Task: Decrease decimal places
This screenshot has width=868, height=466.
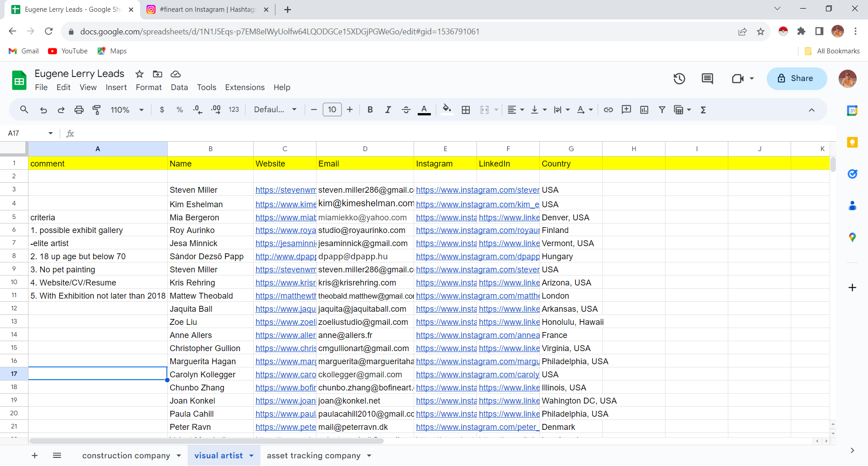Action: click(198, 109)
